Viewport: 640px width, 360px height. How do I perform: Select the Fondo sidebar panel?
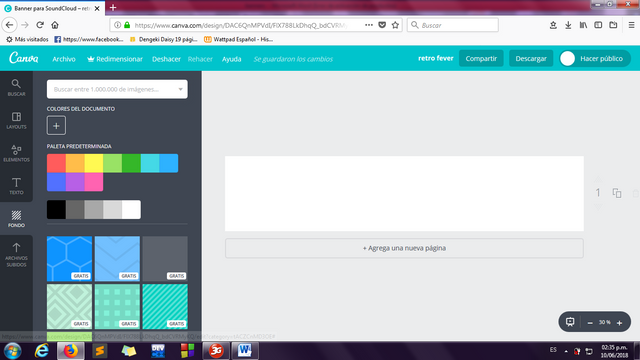click(x=16, y=218)
